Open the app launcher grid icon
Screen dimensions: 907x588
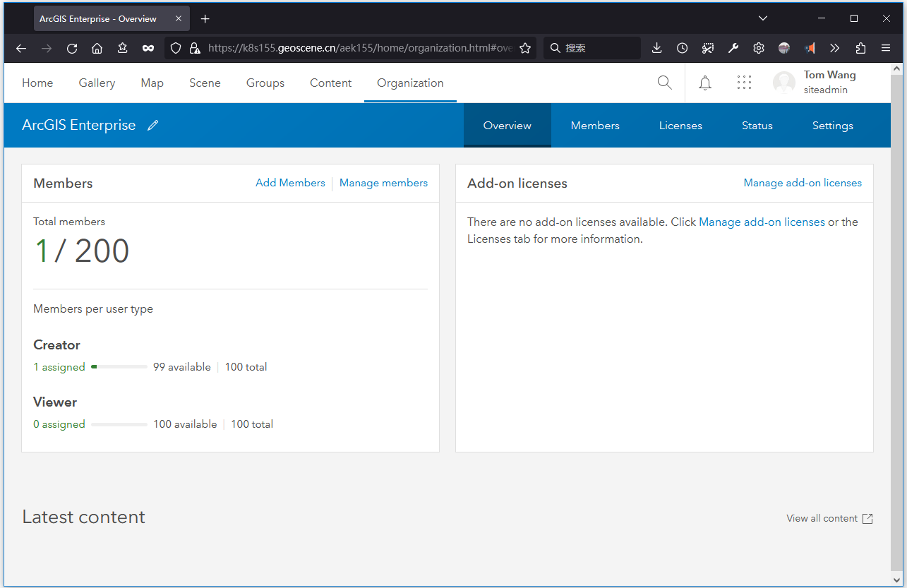(744, 83)
